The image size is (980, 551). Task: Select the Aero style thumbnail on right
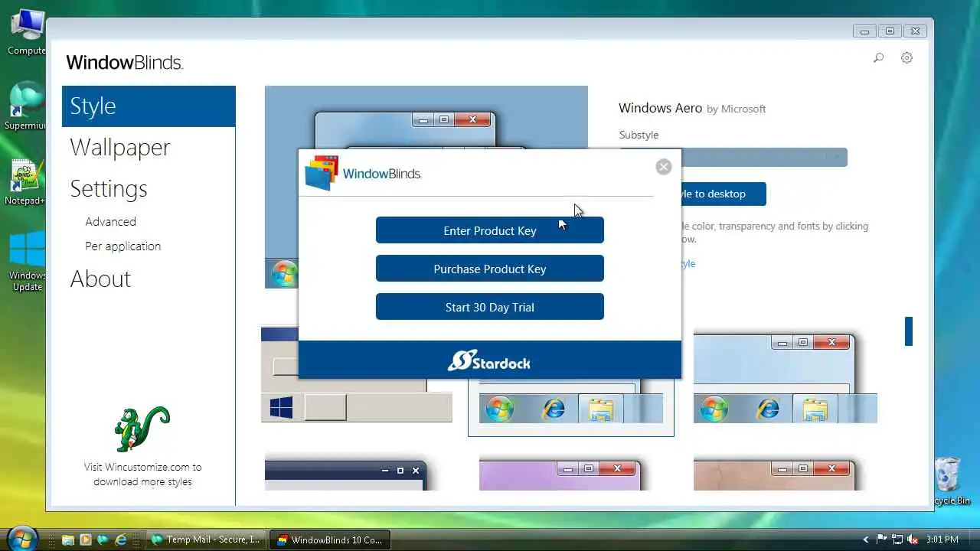(x=786, y=378)
